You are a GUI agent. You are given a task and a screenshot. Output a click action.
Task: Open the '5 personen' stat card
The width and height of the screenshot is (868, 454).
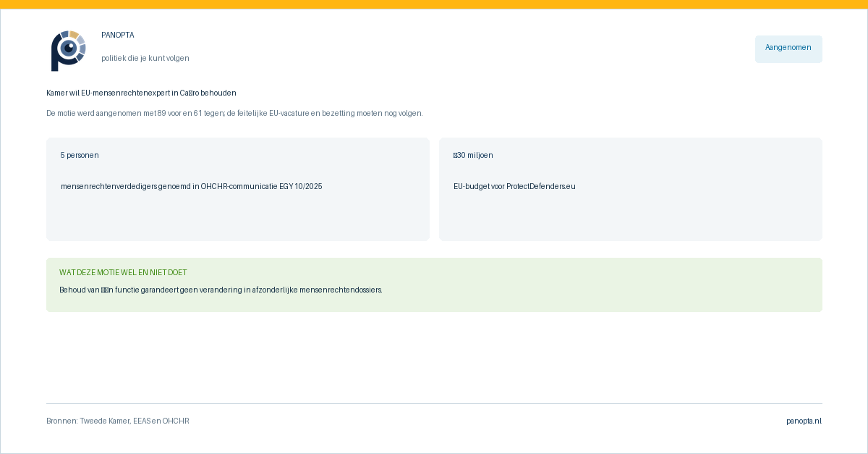[238, 189]
